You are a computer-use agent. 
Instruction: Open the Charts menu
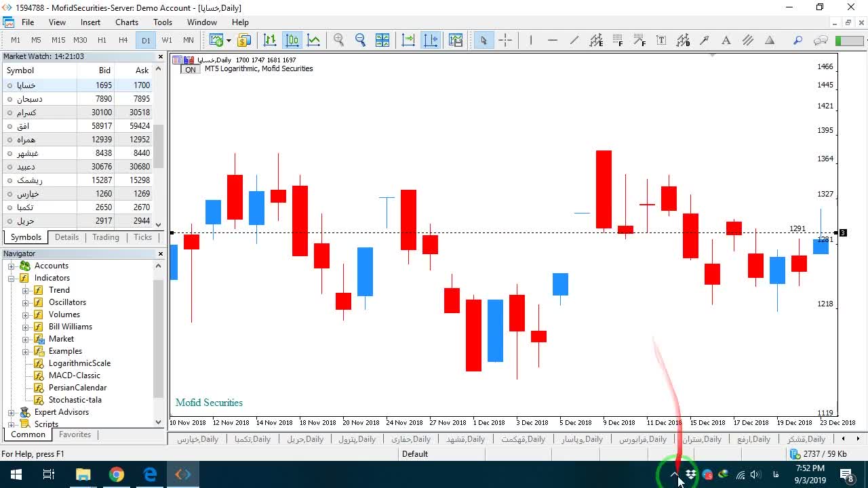coord(127,22)
